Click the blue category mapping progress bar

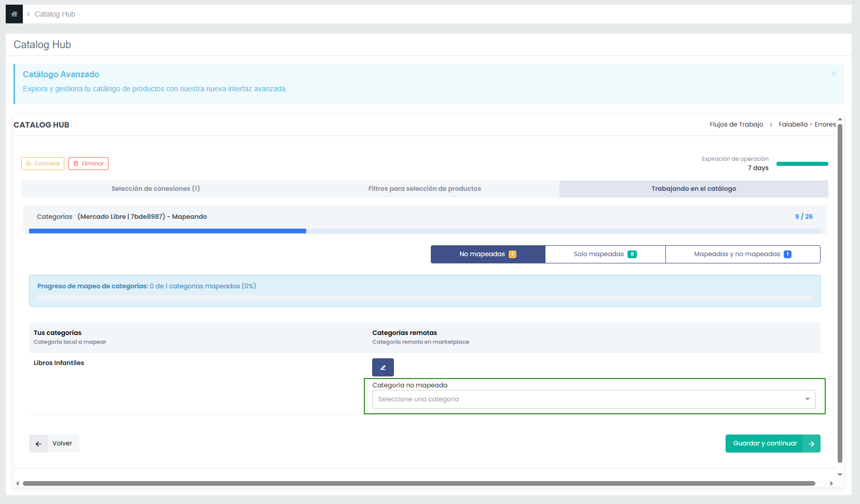(x=167, y=231)
